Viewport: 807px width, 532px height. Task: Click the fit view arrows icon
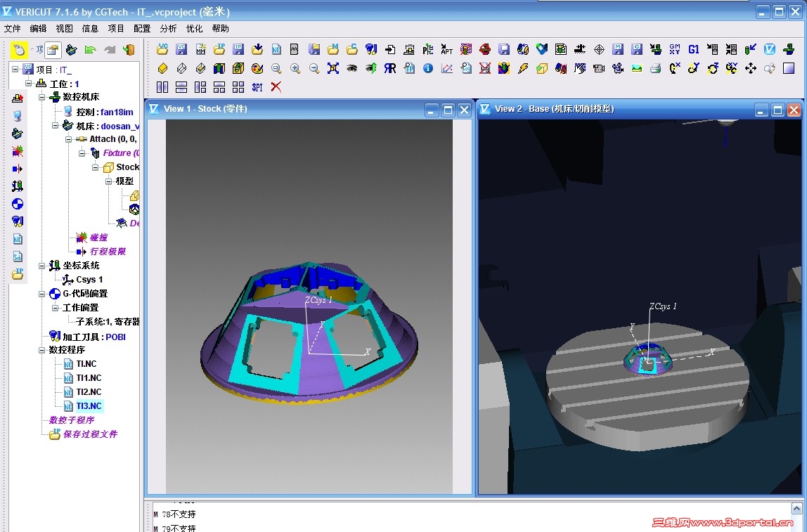[x=333, y=68]
